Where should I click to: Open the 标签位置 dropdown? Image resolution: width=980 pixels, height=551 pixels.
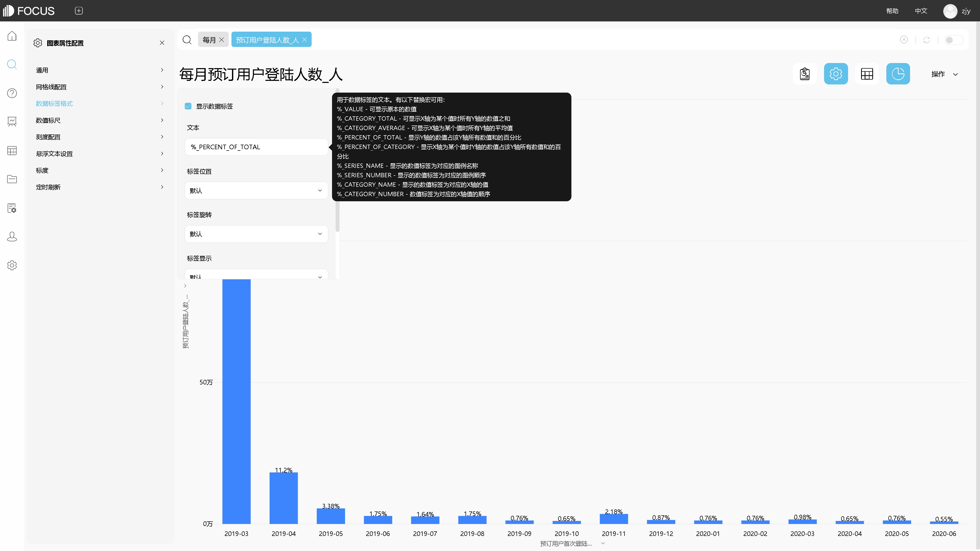click(256, 191)
